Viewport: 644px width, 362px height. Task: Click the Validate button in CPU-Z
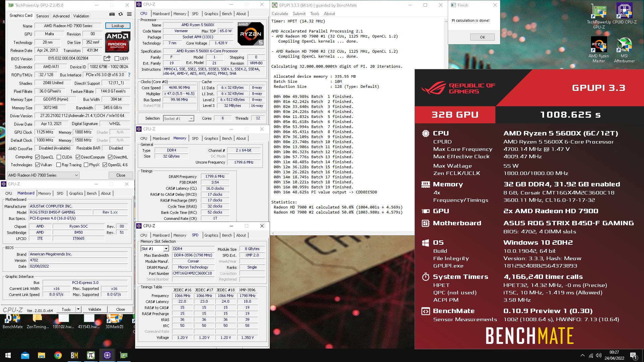tap(95, 309)
